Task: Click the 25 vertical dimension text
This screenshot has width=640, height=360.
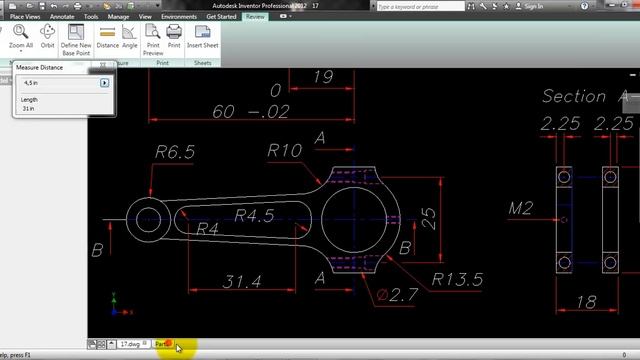Action: click(428, 219)
